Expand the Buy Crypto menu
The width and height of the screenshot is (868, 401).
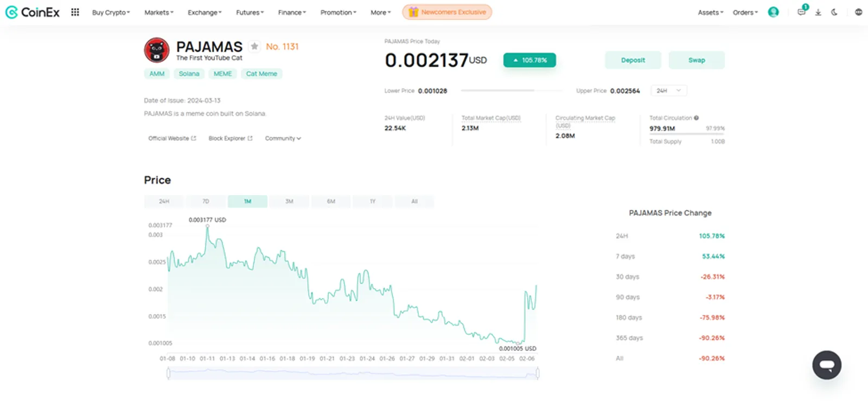111,12
